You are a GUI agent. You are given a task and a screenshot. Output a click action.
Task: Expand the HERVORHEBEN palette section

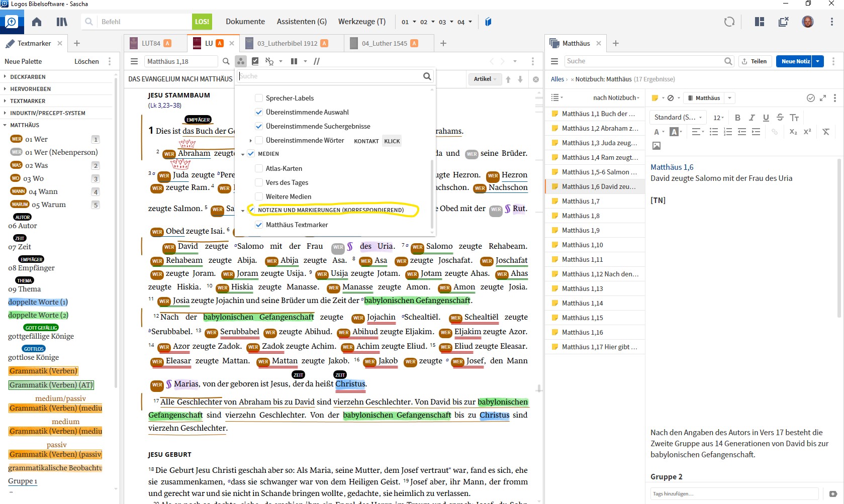click(5, 89)
